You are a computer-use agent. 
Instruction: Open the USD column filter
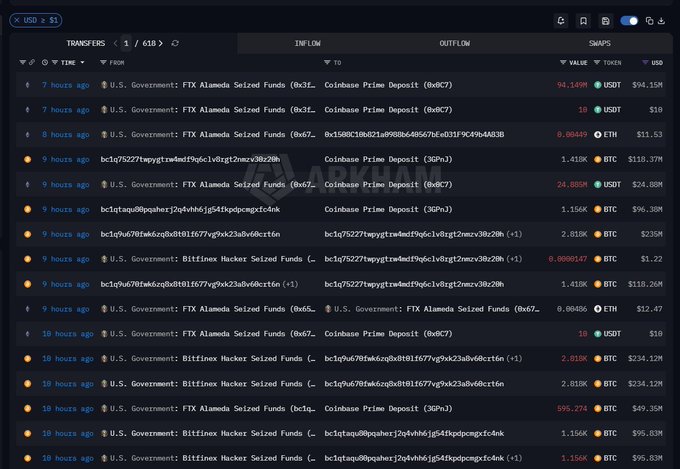(645, 62)
